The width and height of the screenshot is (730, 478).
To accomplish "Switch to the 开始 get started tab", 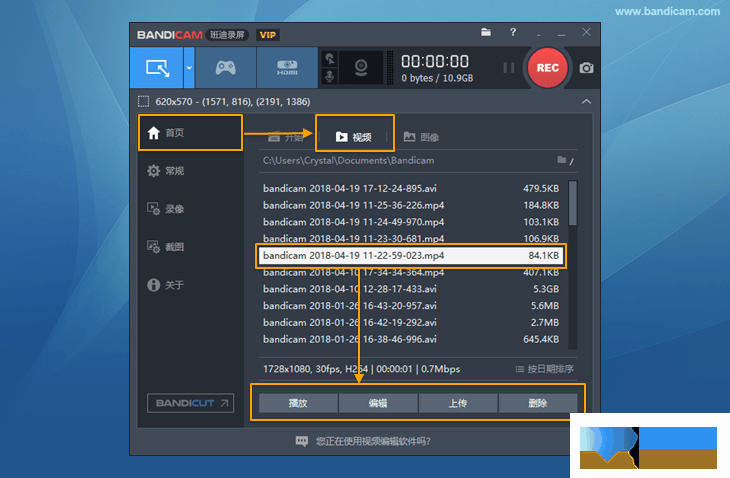I will pos(286,137).
